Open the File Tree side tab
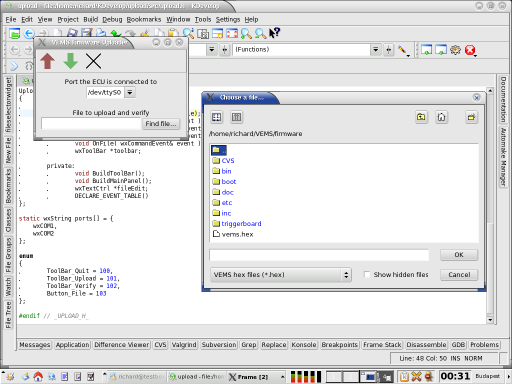The width and height of the screenshot is (512, 384). click(x=8, y=314)
